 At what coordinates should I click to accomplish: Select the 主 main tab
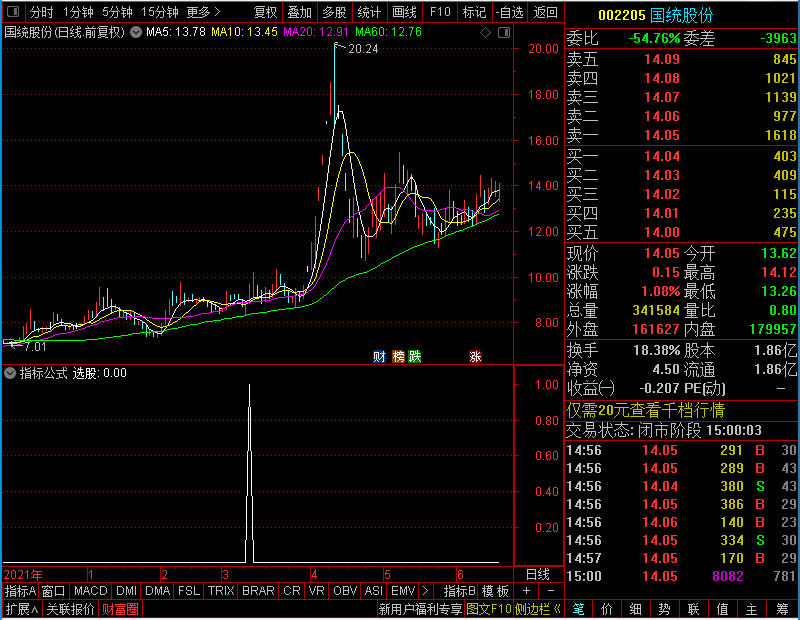tap(752, 609)
